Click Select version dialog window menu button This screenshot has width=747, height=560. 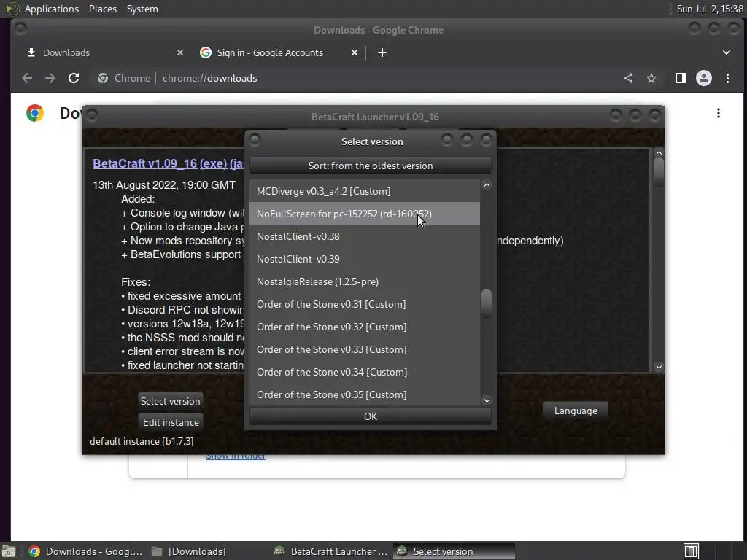(x=255, y=140)
